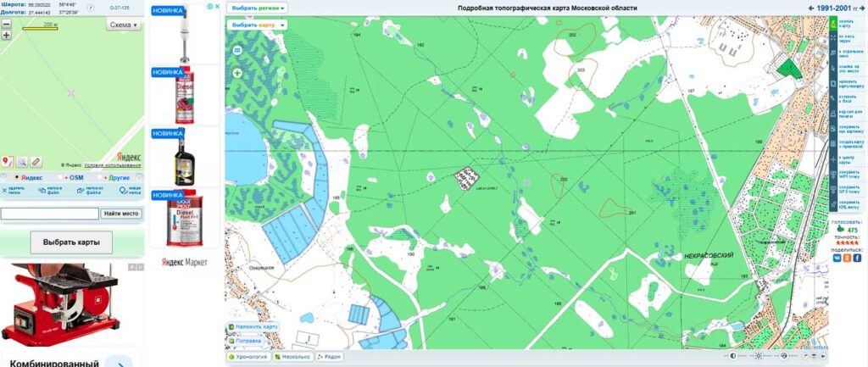Share the map via VK icon

tap(837, 258)
